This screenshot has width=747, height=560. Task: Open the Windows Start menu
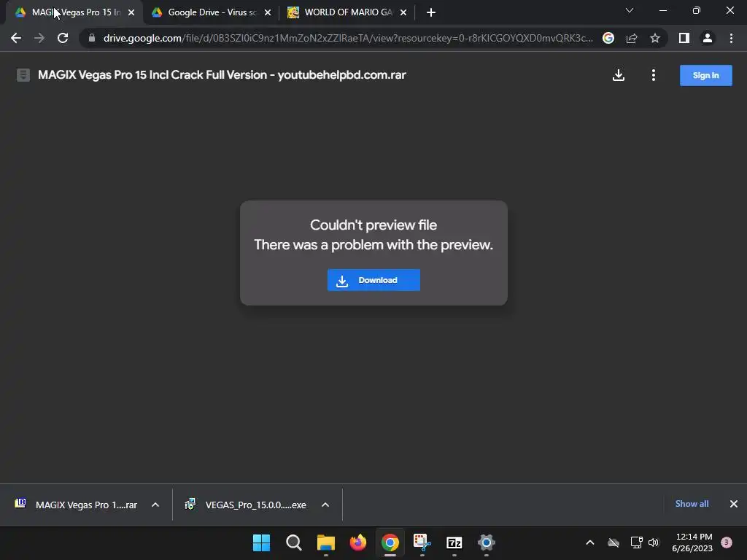point(262,542)
